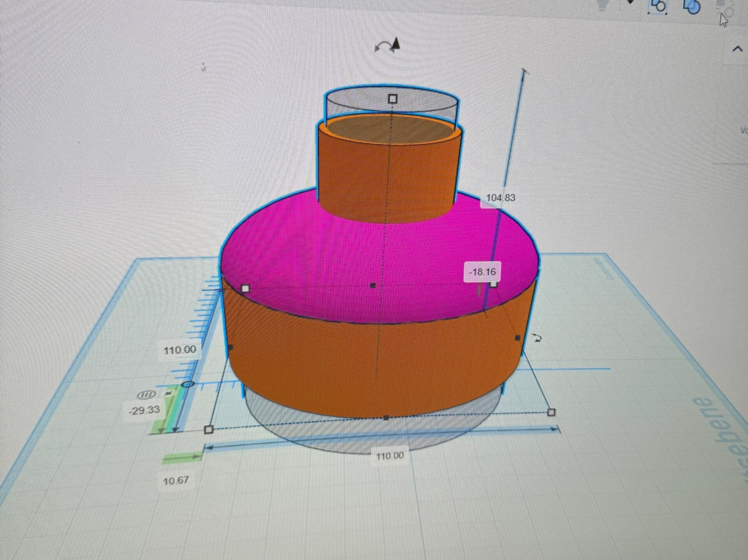Click the Group shapes icon
The image size is (748, 560).
pyautogui.click(x=658, y=6)
